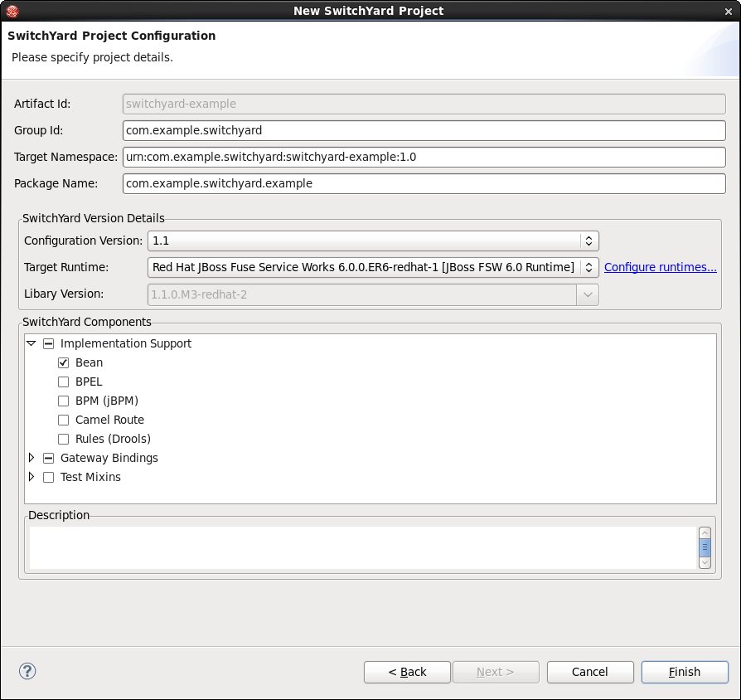Select the Implementation Support label
The image size is (741, 700).
[x=126, y=344]
